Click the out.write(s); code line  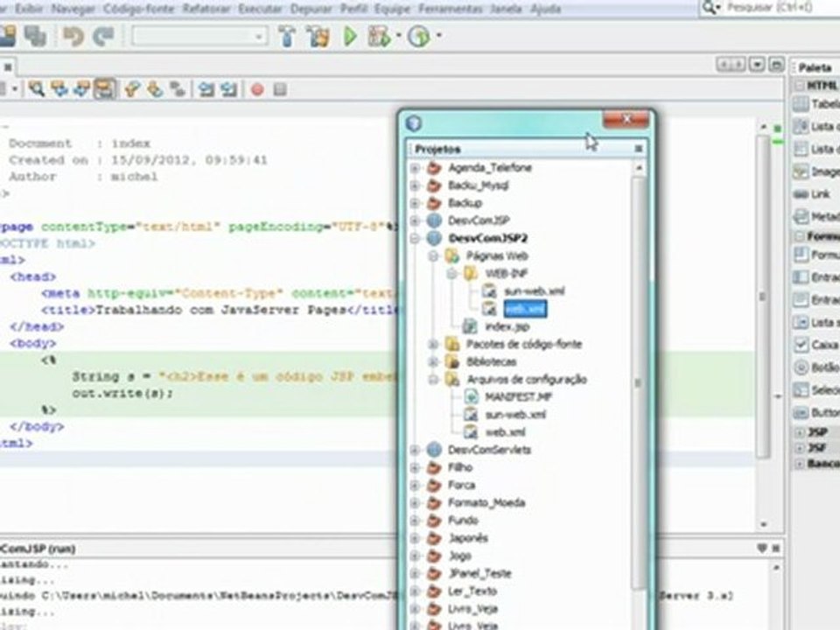[122, 393]
